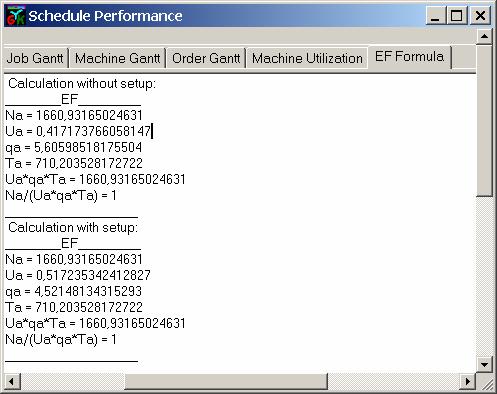Click the vertical scrollbar up arrow

pyautogui.click(x=484, y=36)
